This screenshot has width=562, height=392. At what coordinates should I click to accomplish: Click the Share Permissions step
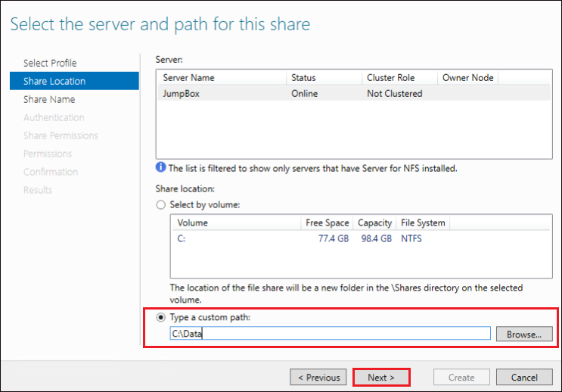click(61, 135)
